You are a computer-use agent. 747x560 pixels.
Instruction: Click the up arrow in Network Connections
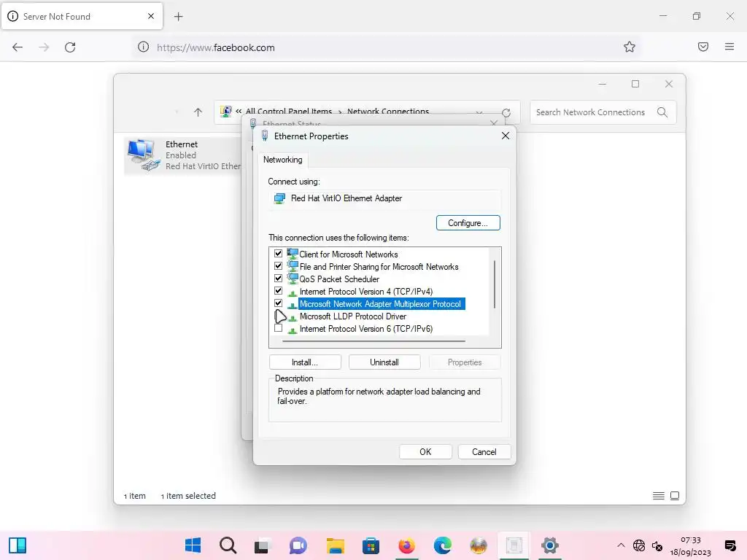198,112
